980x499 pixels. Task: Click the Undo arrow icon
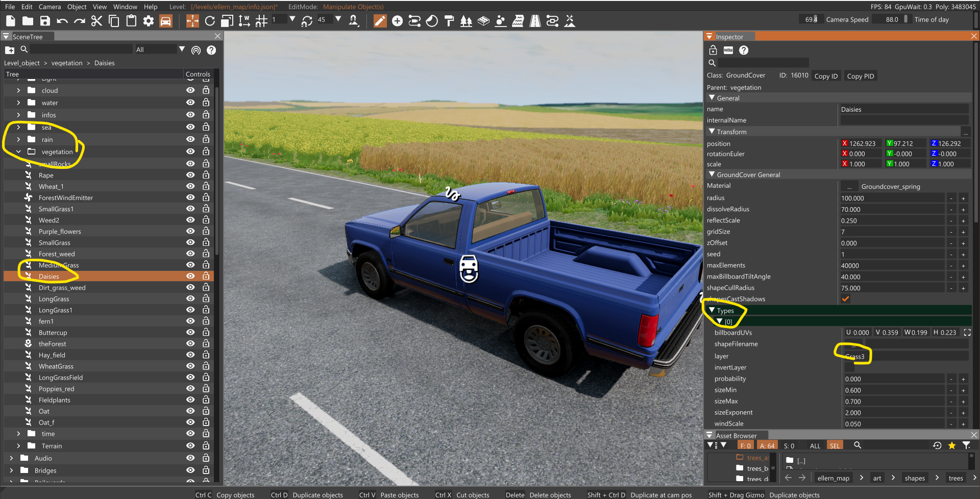tap(62, 21)
